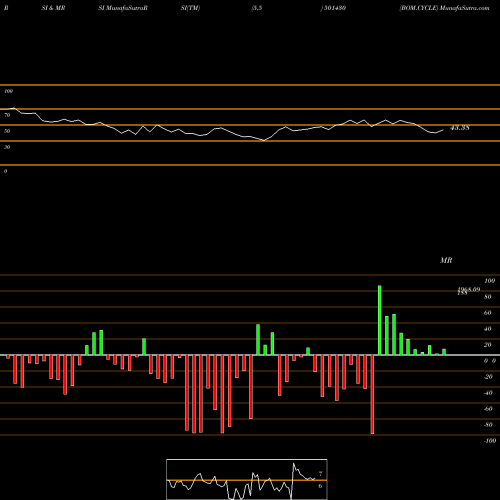Image resolution: width=500 pixels, height=500 pixels.
Task: Click the 'SI MunafaSutraR' header label
Action: pyautogui.click(x=123, y=8)
